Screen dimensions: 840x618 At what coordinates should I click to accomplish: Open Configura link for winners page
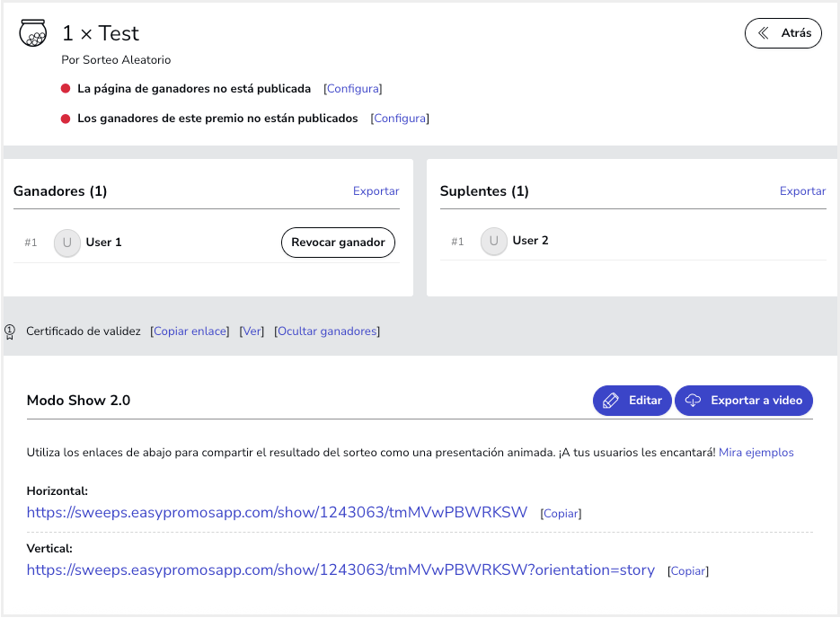tap(353, 89)
